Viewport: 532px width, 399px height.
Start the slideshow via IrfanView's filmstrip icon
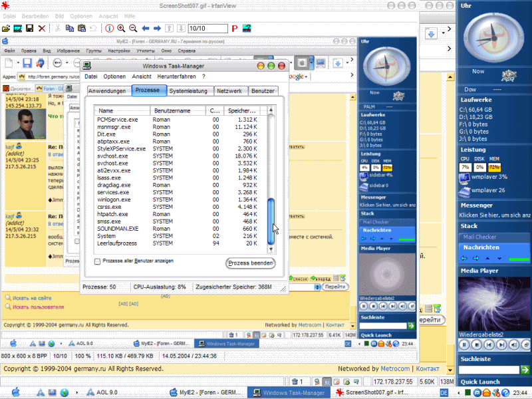point(18,29)
